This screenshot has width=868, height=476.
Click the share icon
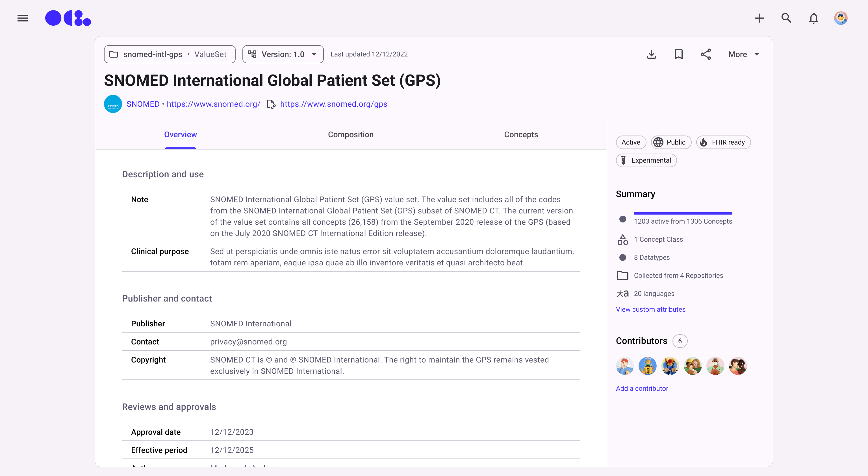(x=706, y=54)
